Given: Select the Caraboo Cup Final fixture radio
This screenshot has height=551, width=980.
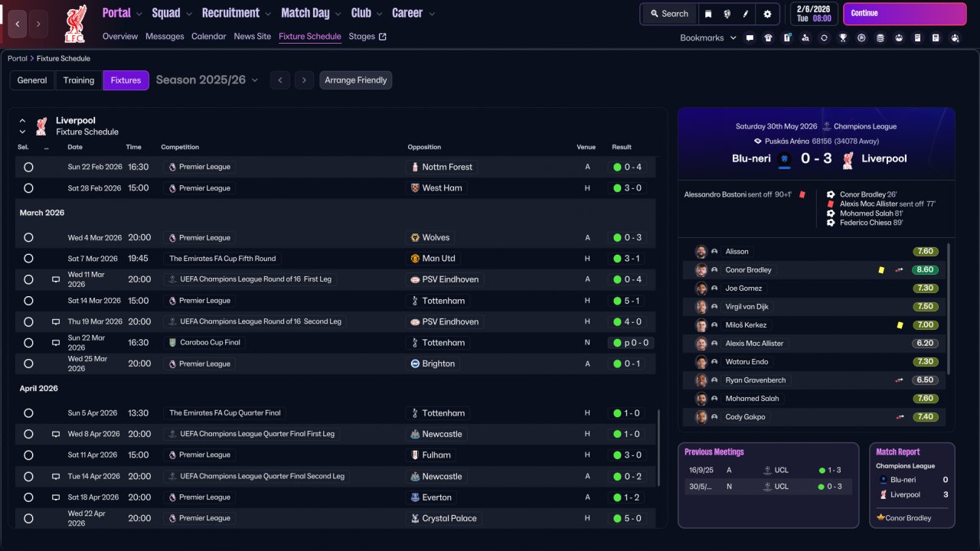Looking at the screenshot, I should click(28, 343).
